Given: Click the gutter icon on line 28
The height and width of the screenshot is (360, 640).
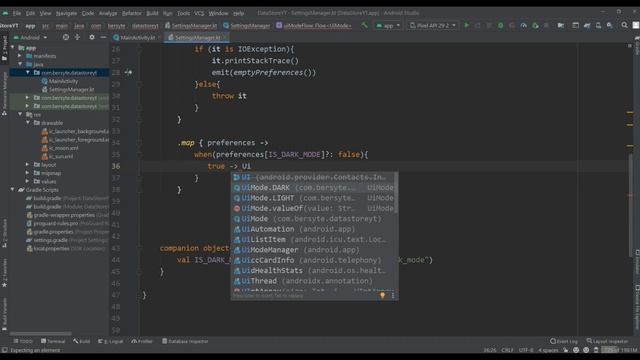Looking at the screenshot, I should pyautogui.click(x=128, y=72).
